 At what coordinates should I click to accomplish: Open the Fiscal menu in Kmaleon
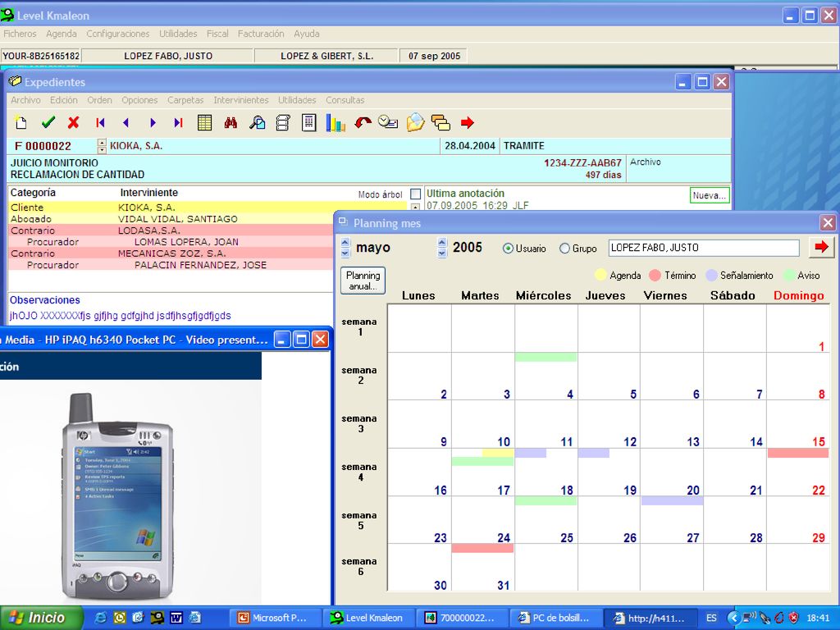(217, 34)
